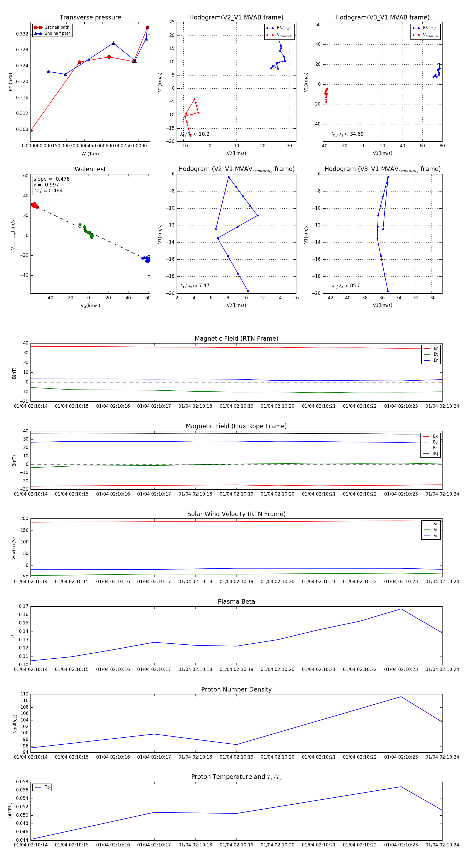
Task: Click the '2nd half path' triangle legend marker
Action: click(38, 33)
